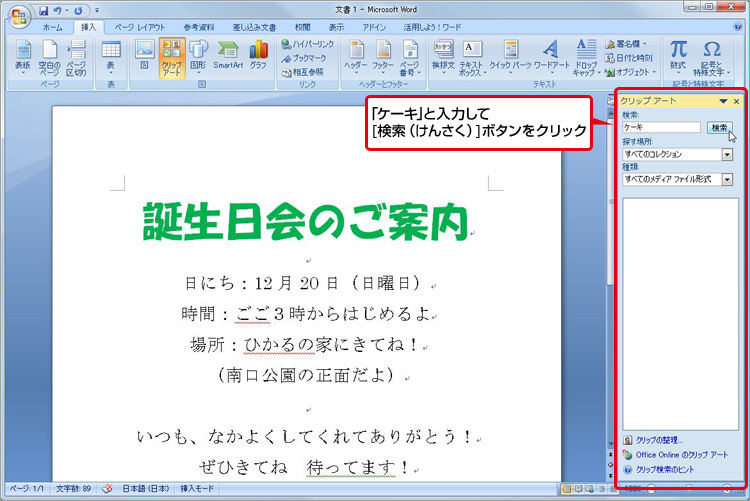Open the 表 table dropdown
The height and width of the screenshot is (501, 750).
[x=110, y=58]
